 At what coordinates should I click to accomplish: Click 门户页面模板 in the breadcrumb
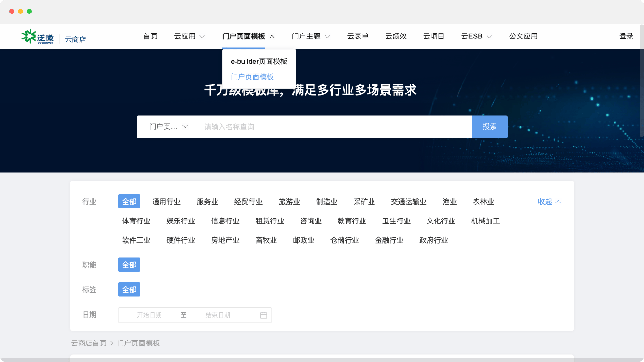(139, 343)
